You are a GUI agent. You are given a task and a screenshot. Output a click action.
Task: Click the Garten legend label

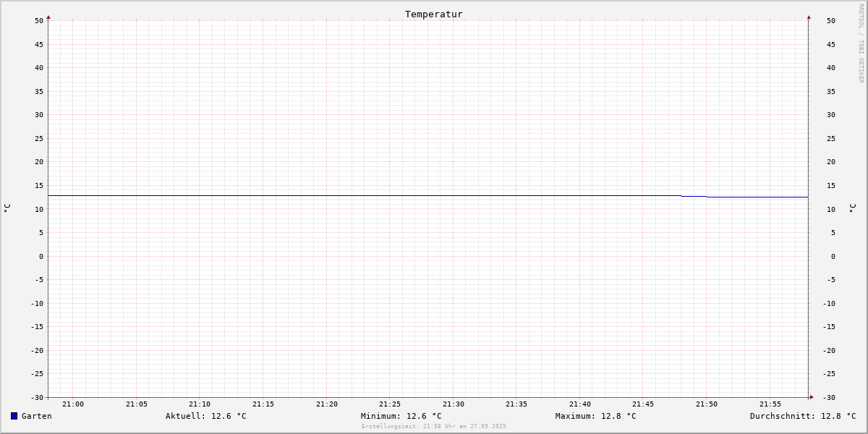click(37, 416)
